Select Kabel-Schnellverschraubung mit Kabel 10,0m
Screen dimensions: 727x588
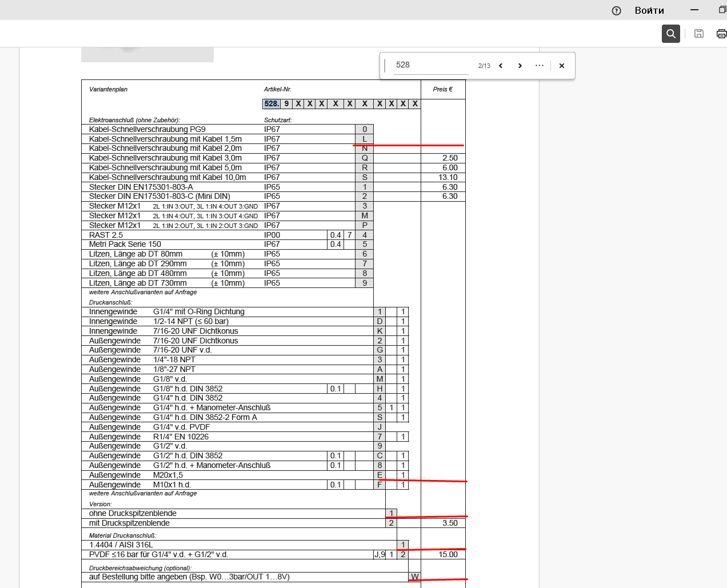pos(167,177)
